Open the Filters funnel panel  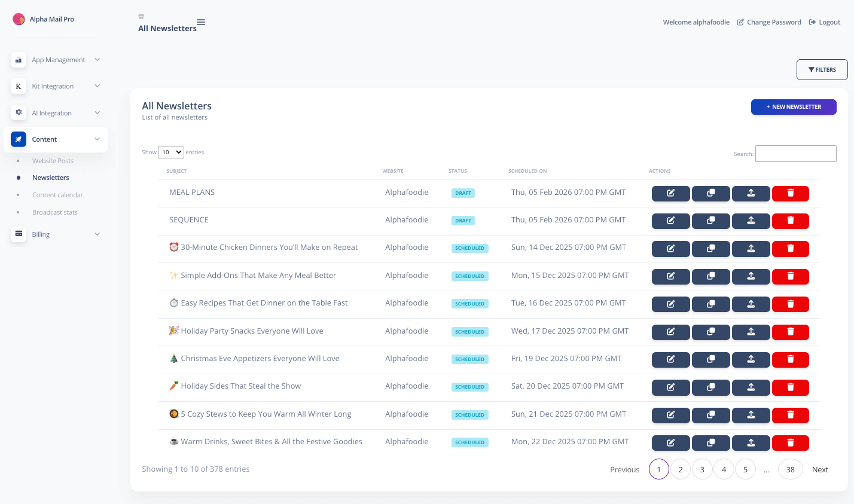click(822, 69)
